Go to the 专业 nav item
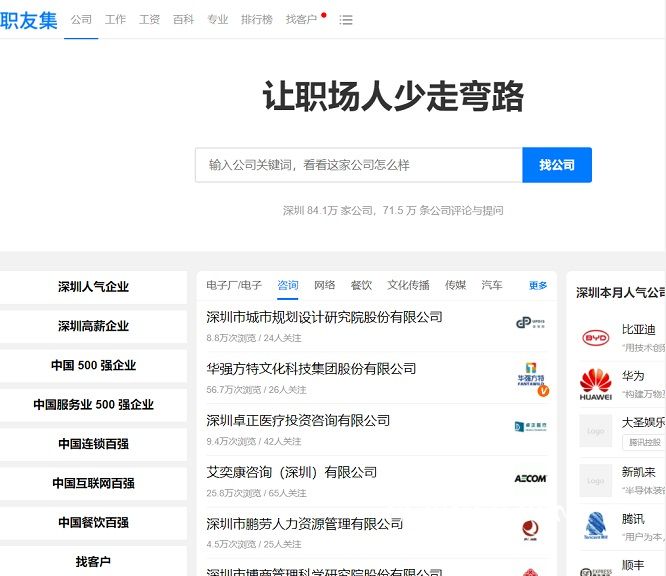The width and height of the screenshot is (666, 576). tap(217, 20)
